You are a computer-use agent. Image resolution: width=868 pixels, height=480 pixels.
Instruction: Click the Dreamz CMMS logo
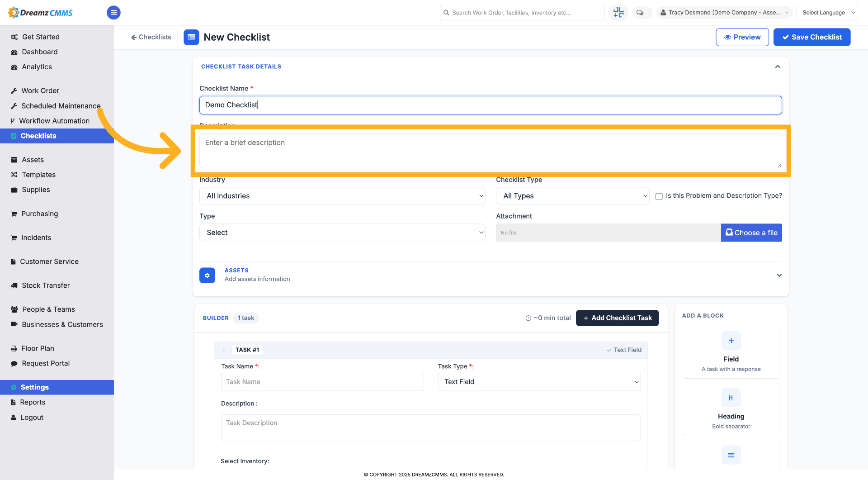[40, 13]
